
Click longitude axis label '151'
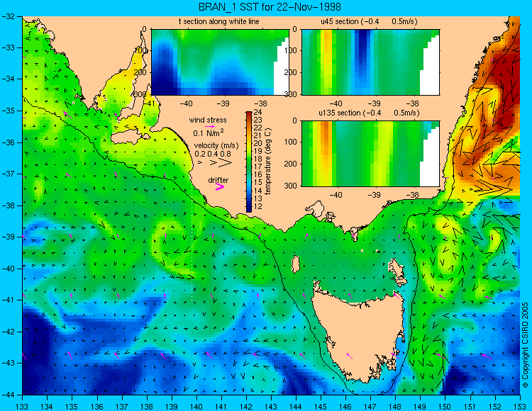(470, 405)
